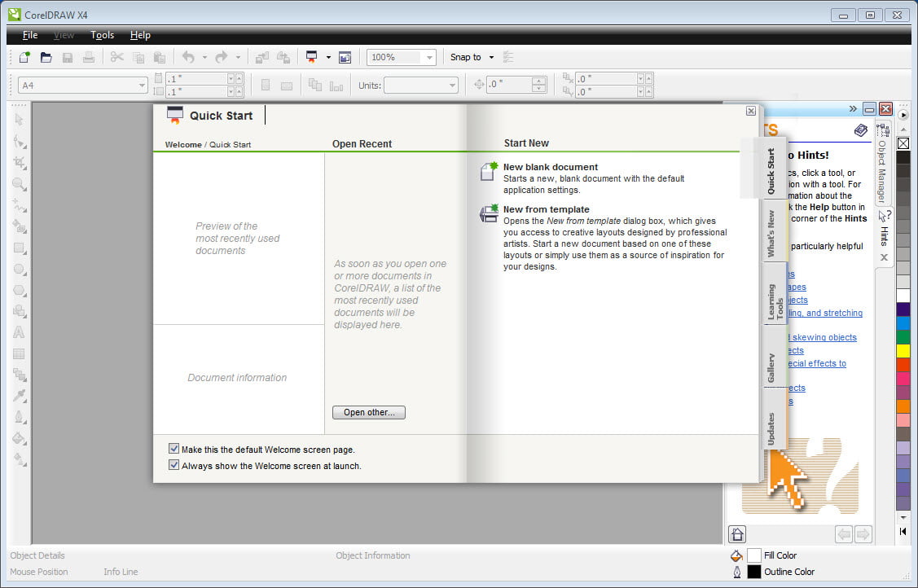918x588 pixels.
Task: Open the zoom level 100% dropdown
Action: point(429,57)
